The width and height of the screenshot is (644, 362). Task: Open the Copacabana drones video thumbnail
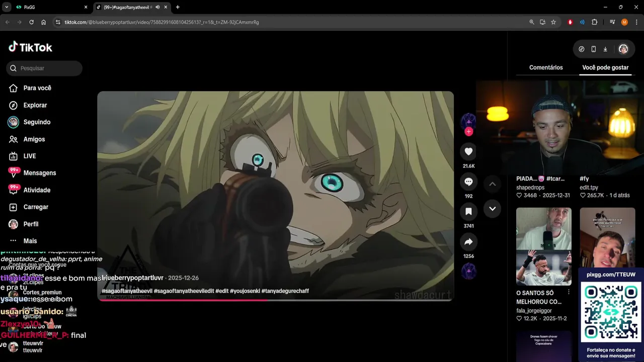click(x=544, y=346)
